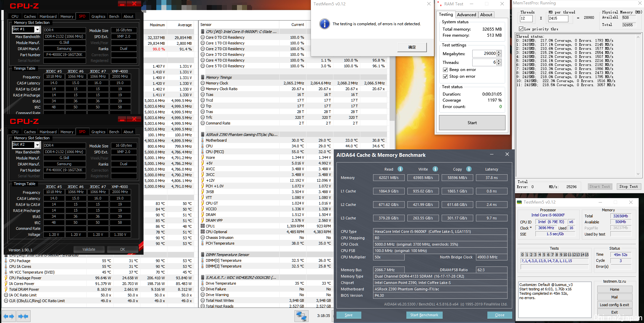Viewport: 644px width, 323px height.
Task: Click the icon beside Drive Failure row
Action: [x=203, y=289]
